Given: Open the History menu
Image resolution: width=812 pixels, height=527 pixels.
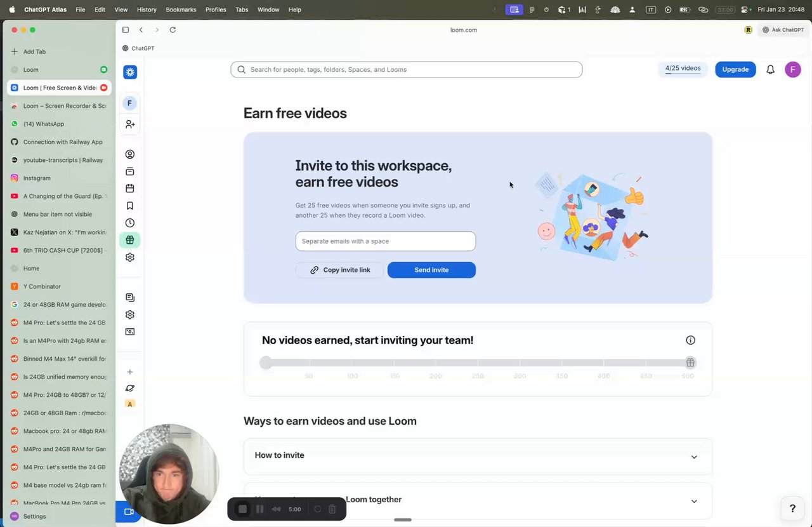Looking at the screenshot, I should coord(147,10).
